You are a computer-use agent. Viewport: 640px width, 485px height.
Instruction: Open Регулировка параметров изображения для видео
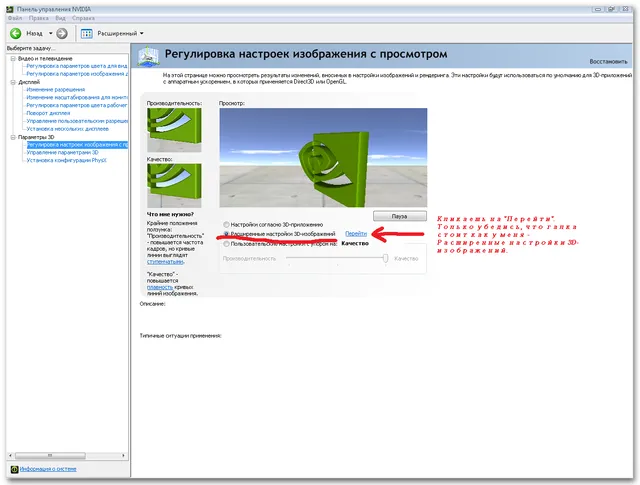click(x=77, y=74)
